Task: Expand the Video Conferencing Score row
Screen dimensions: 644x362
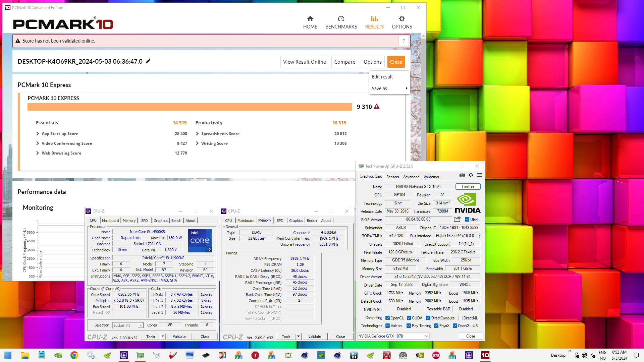Action: (x=38, y=143)
